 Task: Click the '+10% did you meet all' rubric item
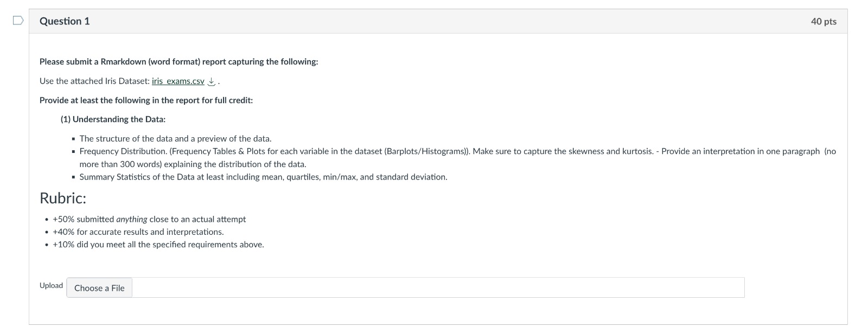pyautogui.click(x=158, y=245)
